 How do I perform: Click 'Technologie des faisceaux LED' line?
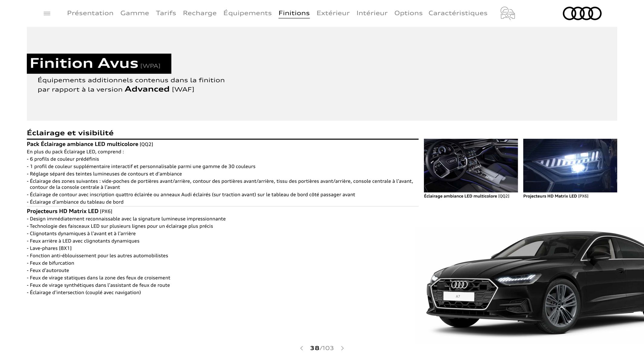[x=120, y=226]
